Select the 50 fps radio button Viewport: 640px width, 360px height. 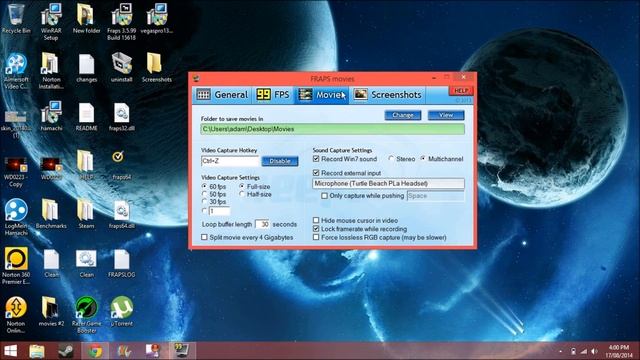204,194
